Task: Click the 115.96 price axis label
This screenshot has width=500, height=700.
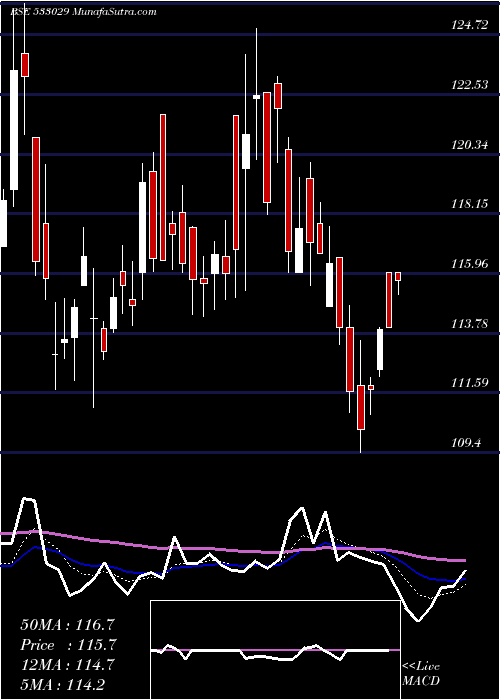Action: (x=470, y=264)
